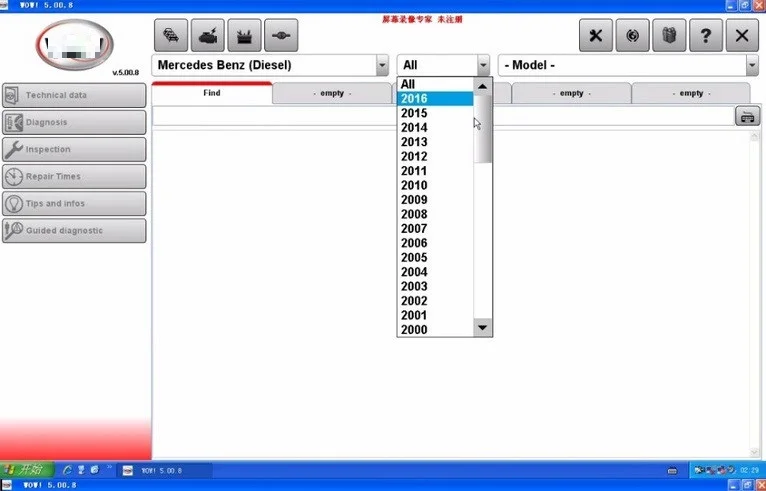The height and width of the screenshot is (491, 766).
Task: Click year list scrollbar down arrow
Action: pyautogui.click(x=483, y=327)
